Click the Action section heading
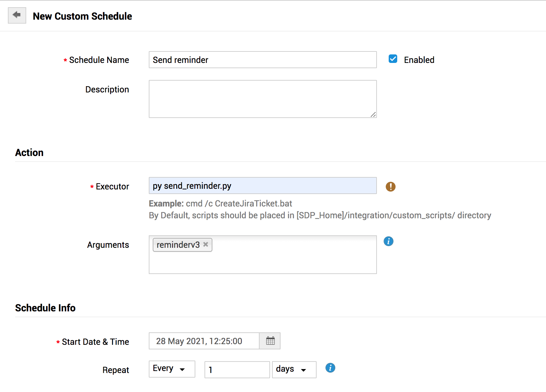 [x=29, y=153]
